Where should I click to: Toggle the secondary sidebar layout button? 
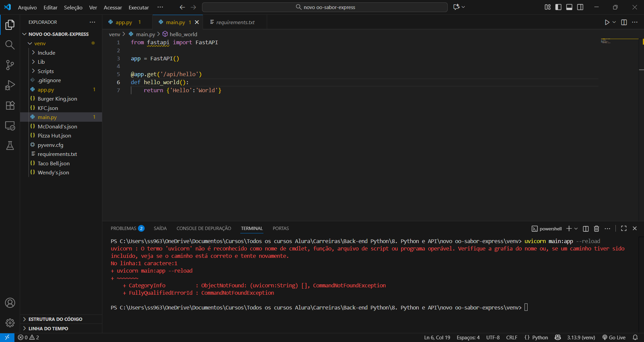click(580, 7)
